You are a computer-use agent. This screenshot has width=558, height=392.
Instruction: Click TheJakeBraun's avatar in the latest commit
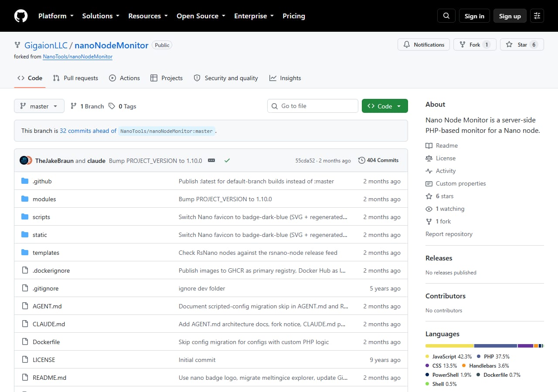coord(24,160)
